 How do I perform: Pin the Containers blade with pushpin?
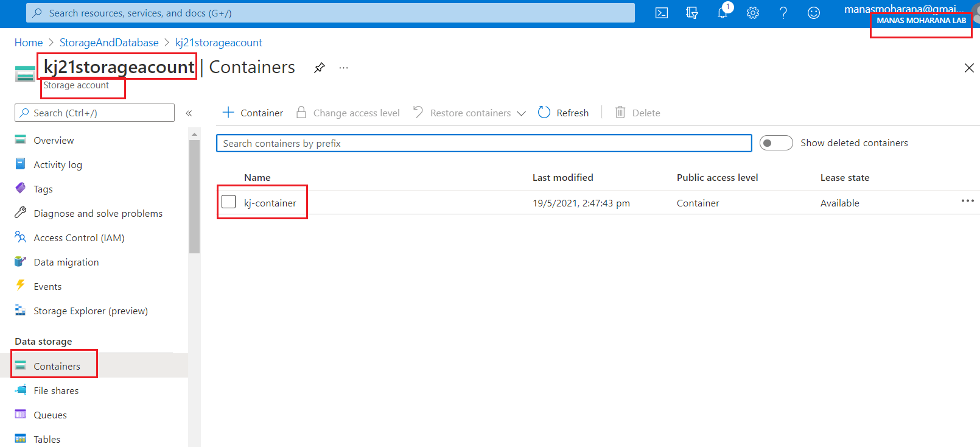pos(320,68)
